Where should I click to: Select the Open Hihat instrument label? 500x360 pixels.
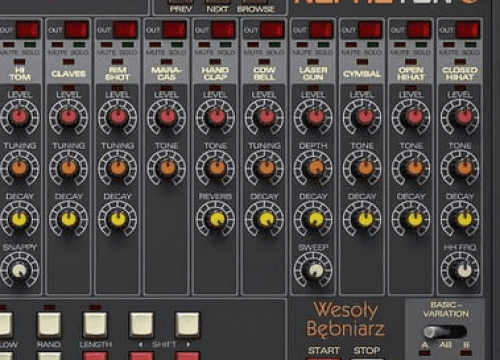[411, 74]
